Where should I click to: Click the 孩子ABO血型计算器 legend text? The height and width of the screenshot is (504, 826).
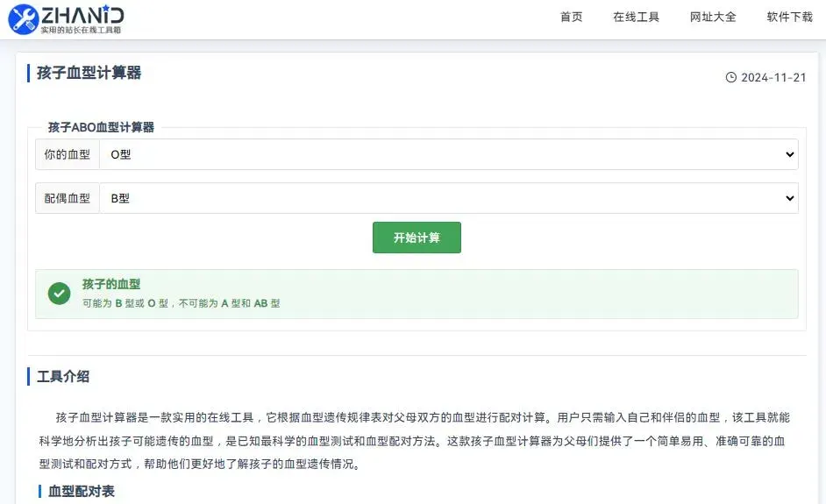click(x=101, y=127)
